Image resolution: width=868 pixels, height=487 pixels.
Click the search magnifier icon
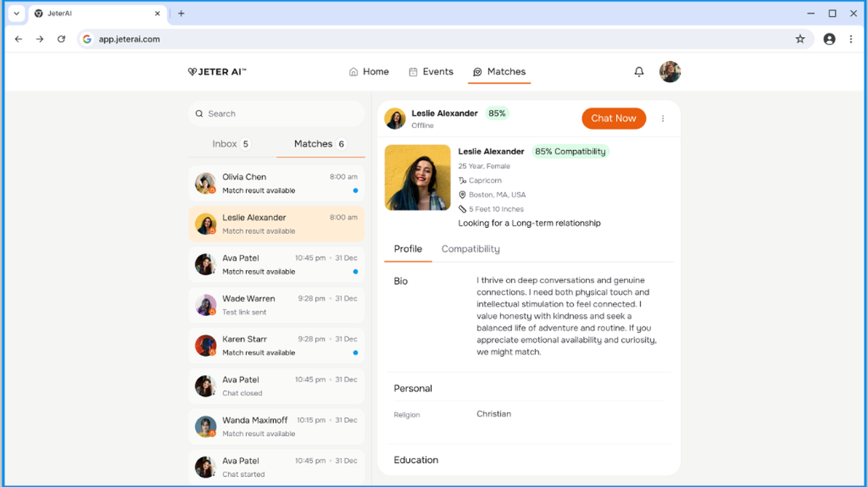click(199, 114)
